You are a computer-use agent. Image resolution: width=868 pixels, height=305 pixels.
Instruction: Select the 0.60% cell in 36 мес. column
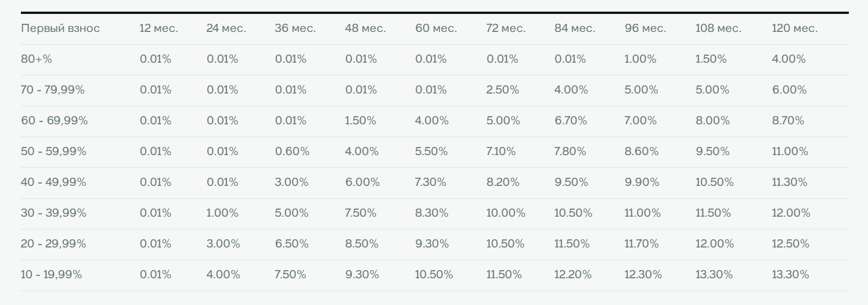coord(292,152)
